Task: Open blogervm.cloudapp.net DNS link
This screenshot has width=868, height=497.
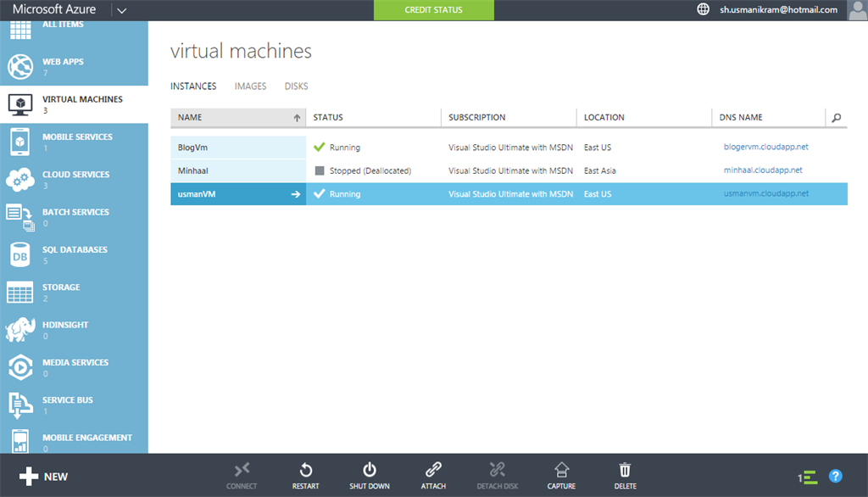Action: tap(765, 147)
